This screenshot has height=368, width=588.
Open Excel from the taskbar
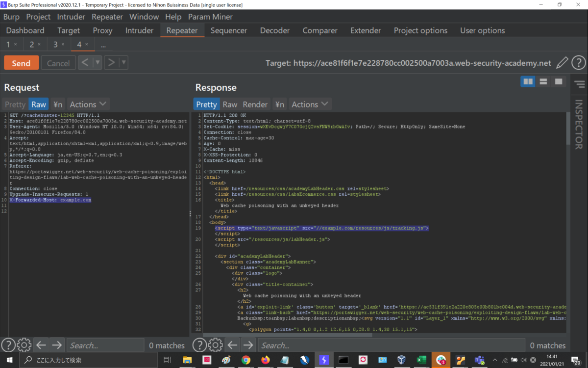pyautogui.click(x=421, y=360)
